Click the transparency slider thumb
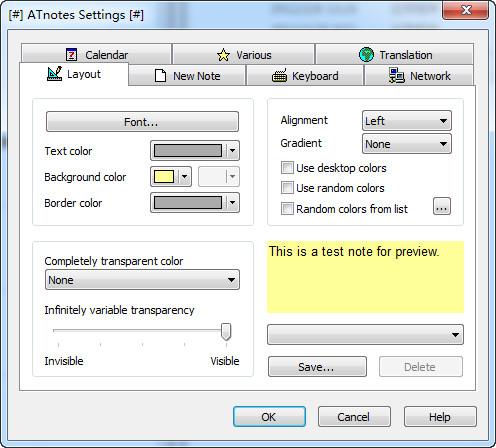Screen dimensions: 496x448 226,332
